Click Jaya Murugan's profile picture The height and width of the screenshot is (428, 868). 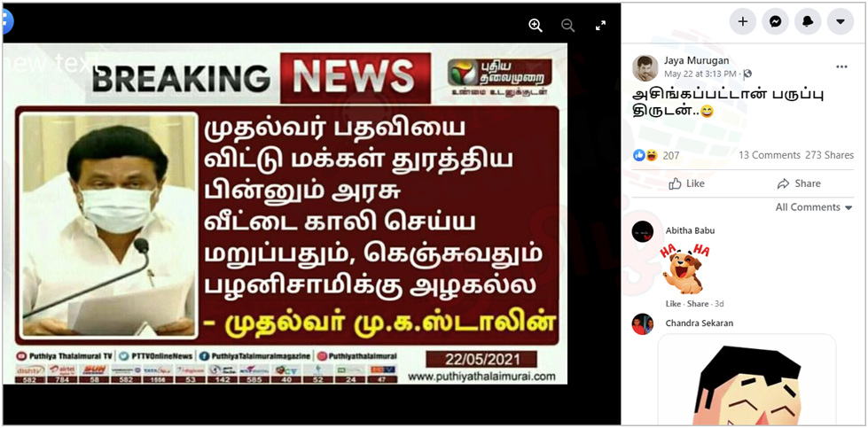(645, 68)
